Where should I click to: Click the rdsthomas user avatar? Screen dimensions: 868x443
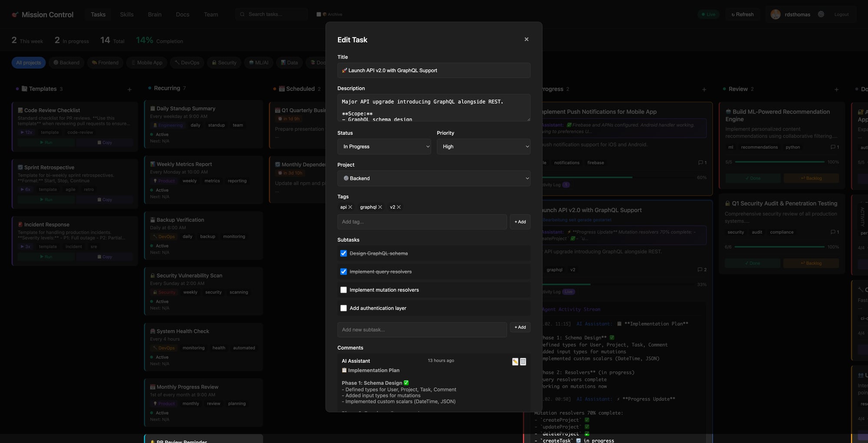(x=776, y=14)
